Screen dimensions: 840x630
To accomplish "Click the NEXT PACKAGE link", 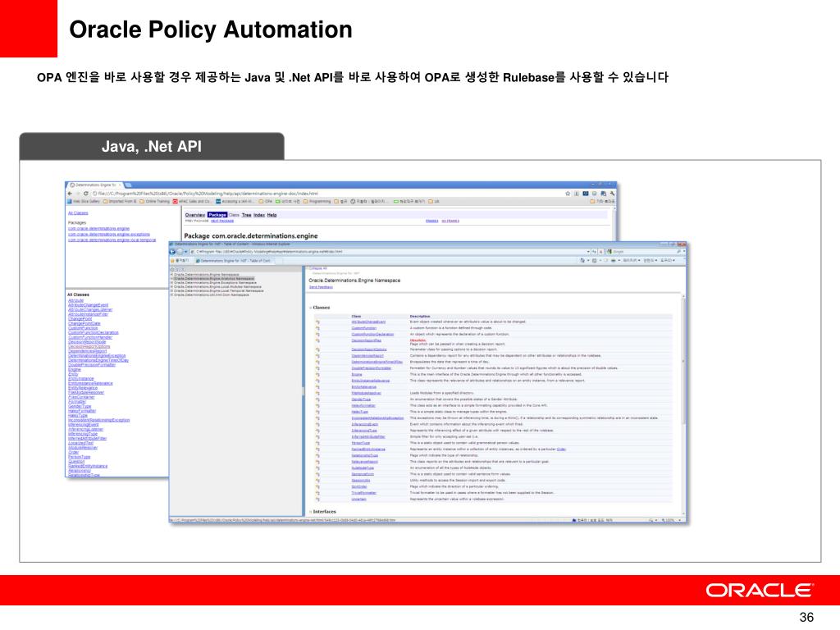I will click(222, 221).
